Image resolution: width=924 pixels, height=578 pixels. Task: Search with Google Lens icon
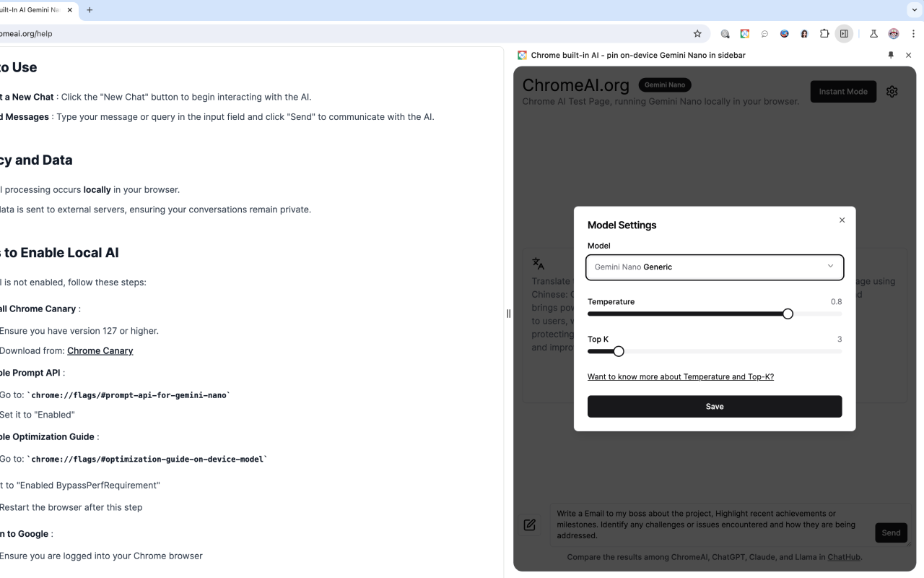pos(725,33)
